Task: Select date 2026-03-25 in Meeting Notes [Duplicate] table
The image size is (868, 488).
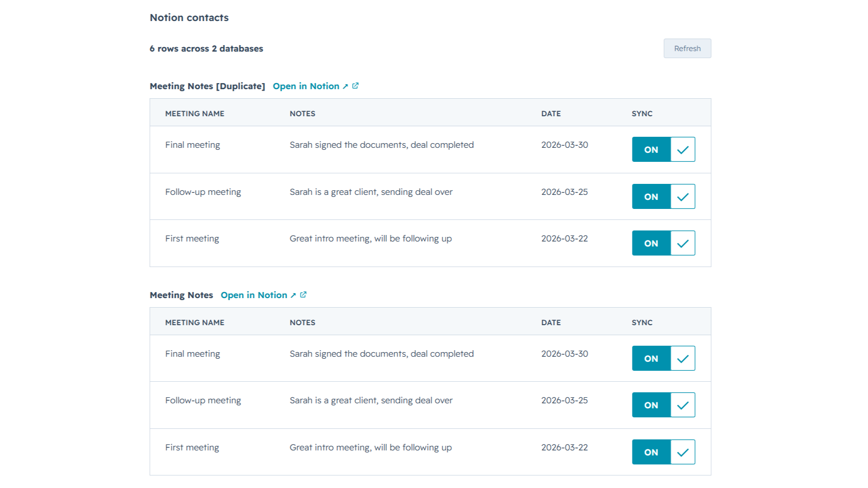Action: [564, 192]
